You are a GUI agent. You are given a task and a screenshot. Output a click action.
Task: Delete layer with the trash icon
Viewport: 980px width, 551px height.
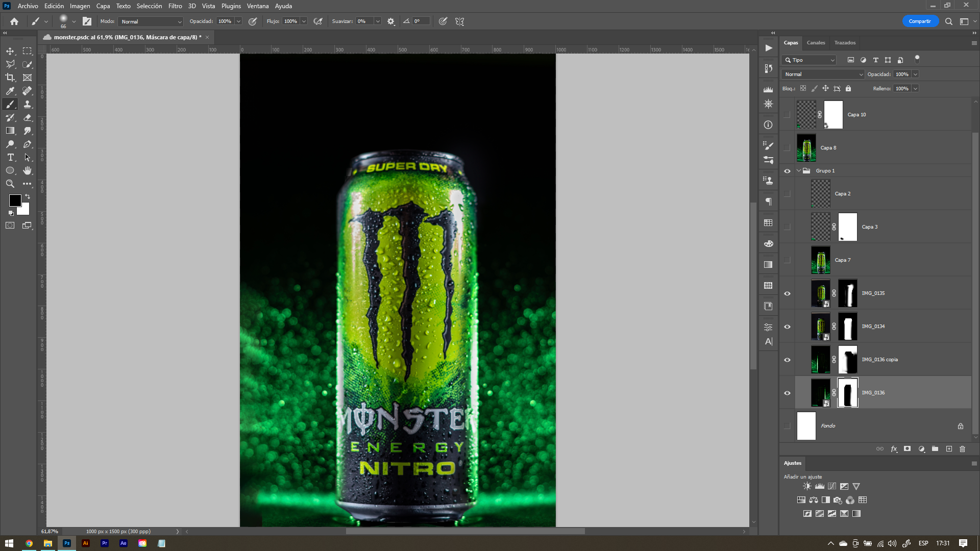tap(962, 449)
